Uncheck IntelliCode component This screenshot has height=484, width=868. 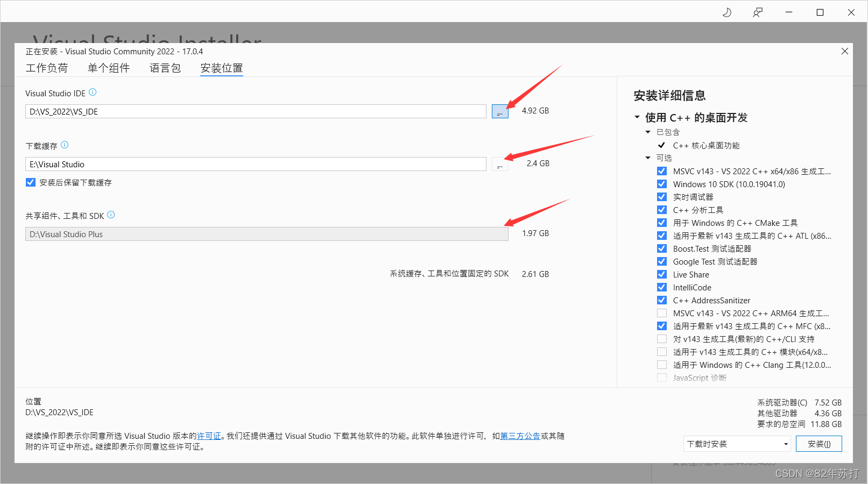pyautogui.click(x=662, y=287)
